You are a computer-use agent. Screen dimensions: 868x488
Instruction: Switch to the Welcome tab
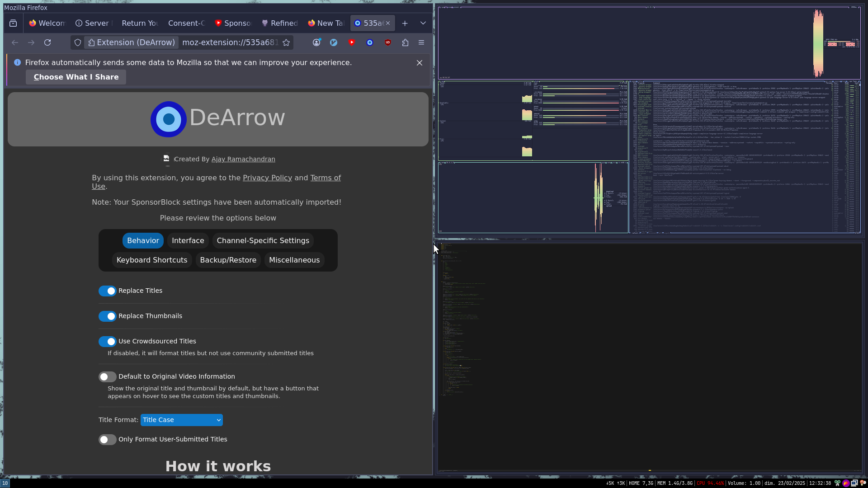[x=47, y=23]
